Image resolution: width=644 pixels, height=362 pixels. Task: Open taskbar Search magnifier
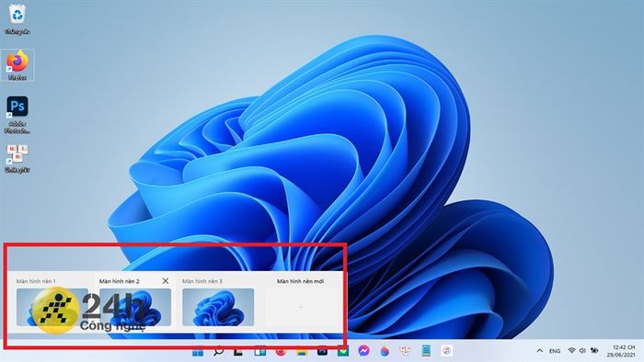219,351
